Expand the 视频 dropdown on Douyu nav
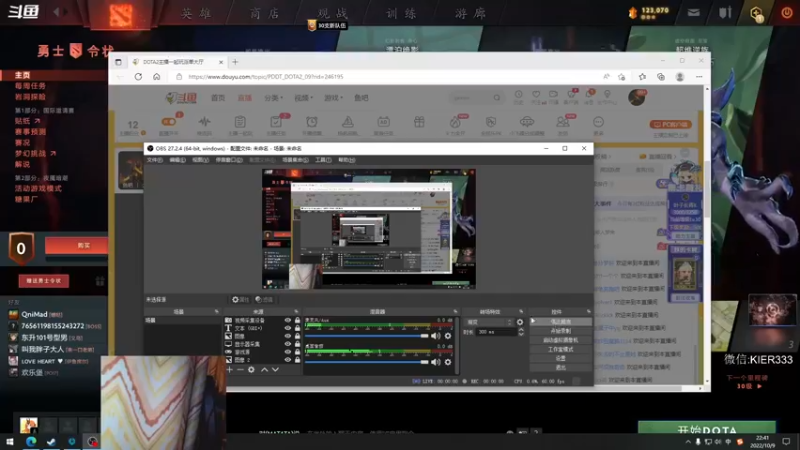800x450 pixels. 303,98
